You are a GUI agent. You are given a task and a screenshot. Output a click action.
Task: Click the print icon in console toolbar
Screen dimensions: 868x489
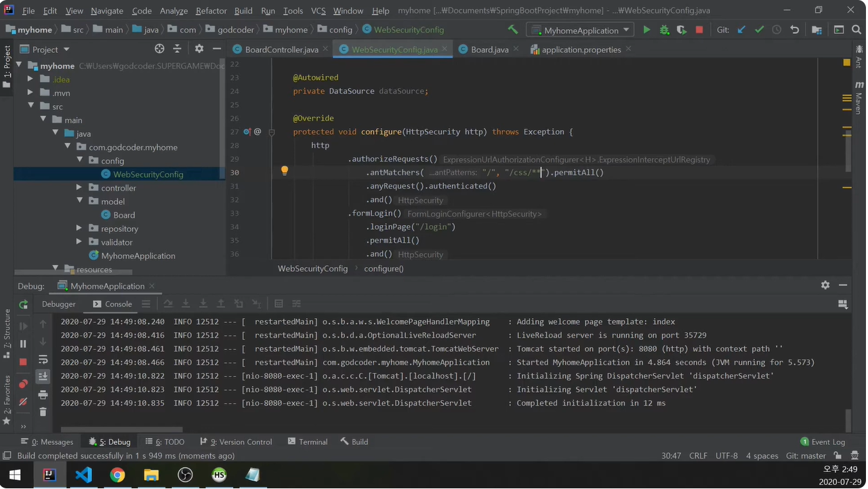(x=43, y=395)
